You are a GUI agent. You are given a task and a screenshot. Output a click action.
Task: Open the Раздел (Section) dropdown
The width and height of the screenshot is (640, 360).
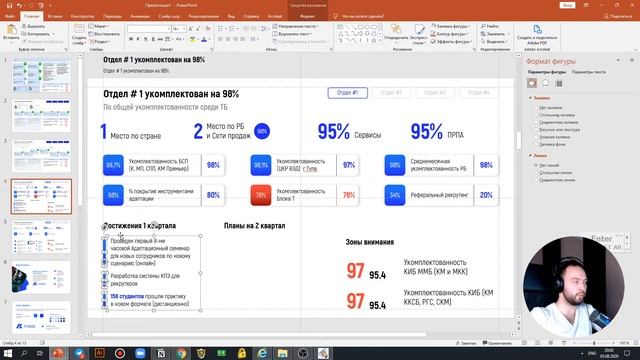pos(99,42)
